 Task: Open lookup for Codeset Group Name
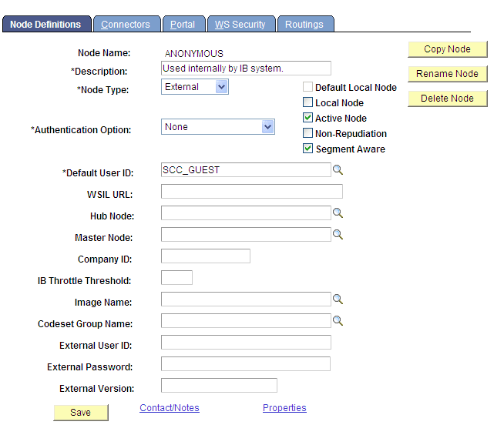338,320
